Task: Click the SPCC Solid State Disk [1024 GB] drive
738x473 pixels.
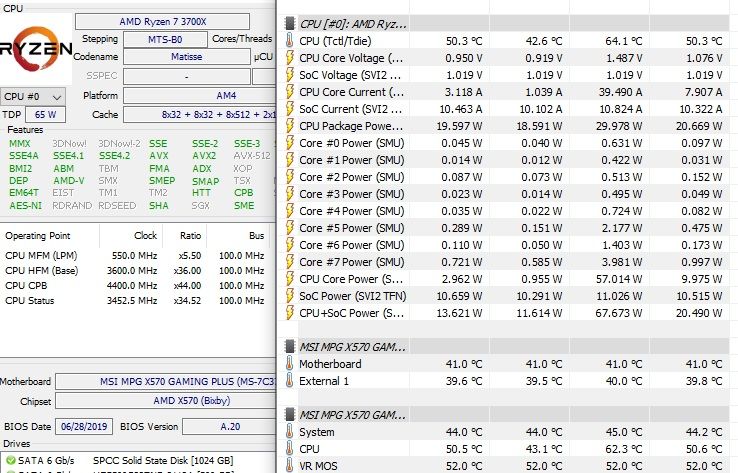Action: [163, 460]
